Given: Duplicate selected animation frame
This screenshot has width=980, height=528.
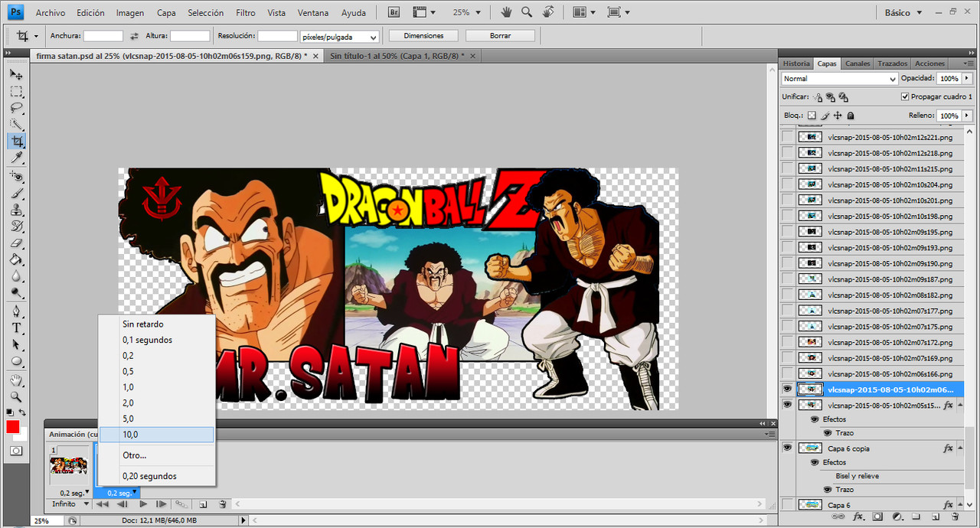Looking at the screenshot, I should (x=203, y=504).
